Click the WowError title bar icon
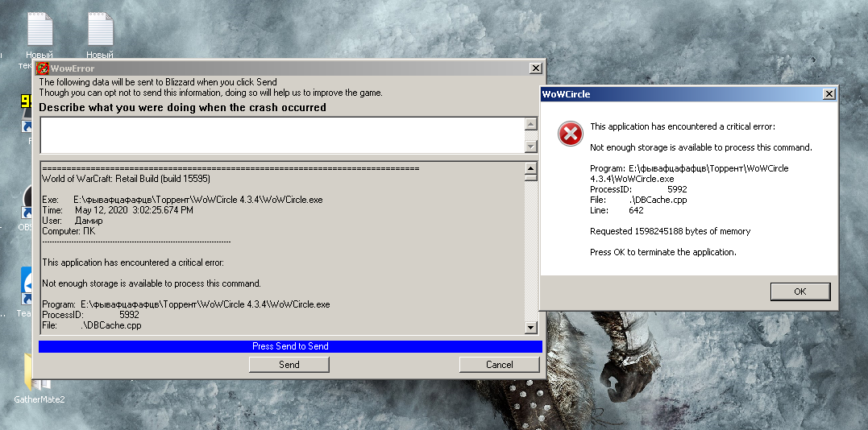The width and height of the screenshot is (868, 430). [x=44, y=68]
